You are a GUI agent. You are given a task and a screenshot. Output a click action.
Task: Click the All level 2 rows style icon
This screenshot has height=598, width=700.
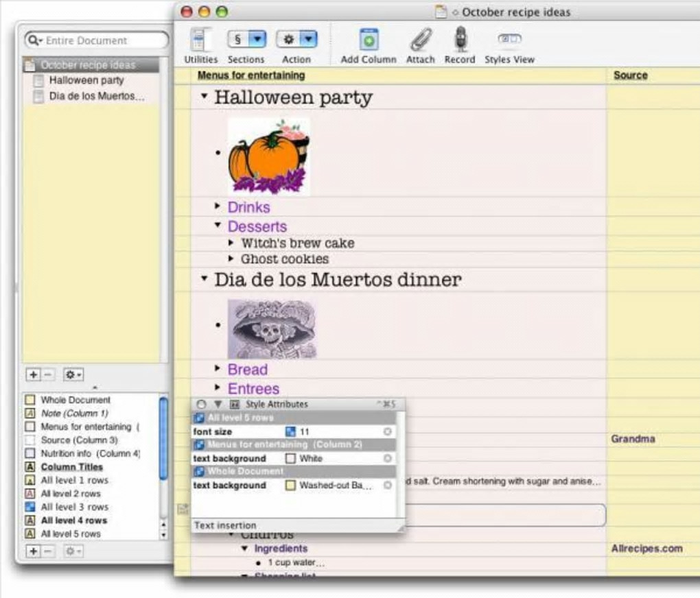[30, 494]
